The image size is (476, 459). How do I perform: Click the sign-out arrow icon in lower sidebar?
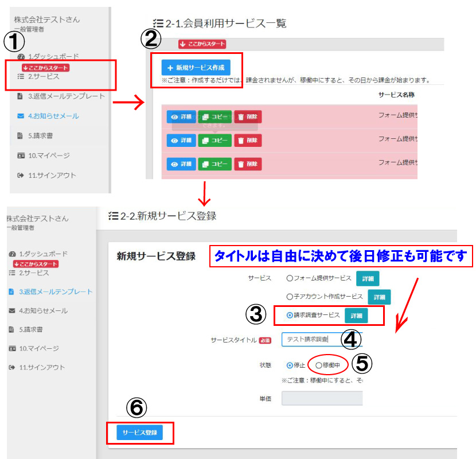12,367
